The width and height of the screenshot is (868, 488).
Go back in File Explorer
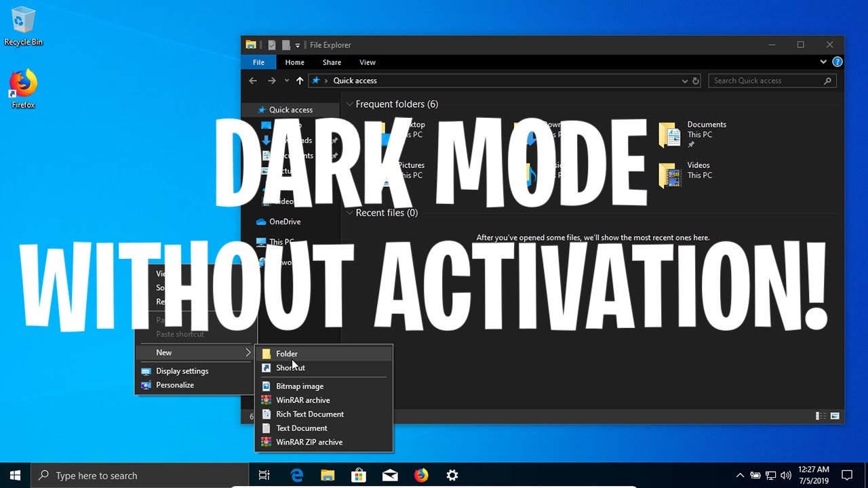[x=253, y=81]
